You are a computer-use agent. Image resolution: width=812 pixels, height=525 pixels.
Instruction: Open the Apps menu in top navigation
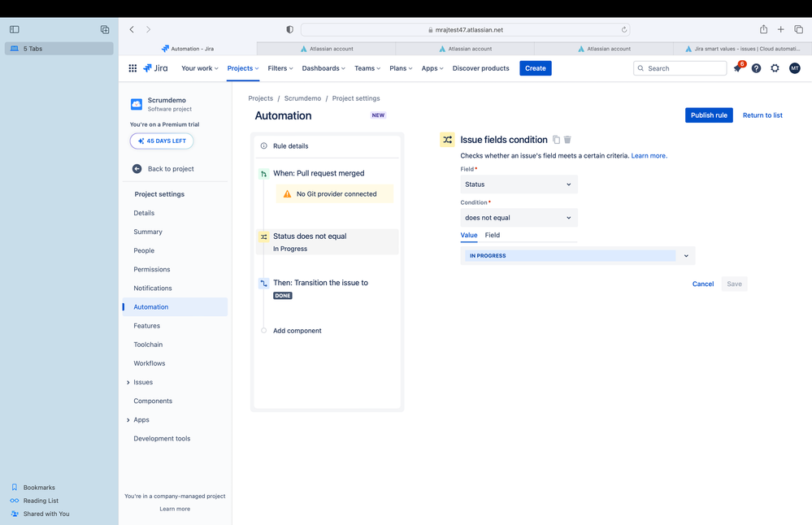pos(432,68)
